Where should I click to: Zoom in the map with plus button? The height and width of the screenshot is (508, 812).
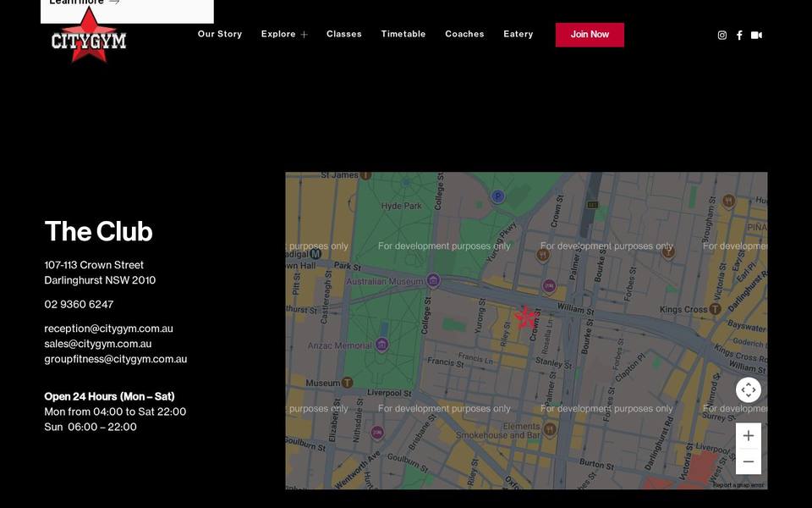tap(749, 435)
